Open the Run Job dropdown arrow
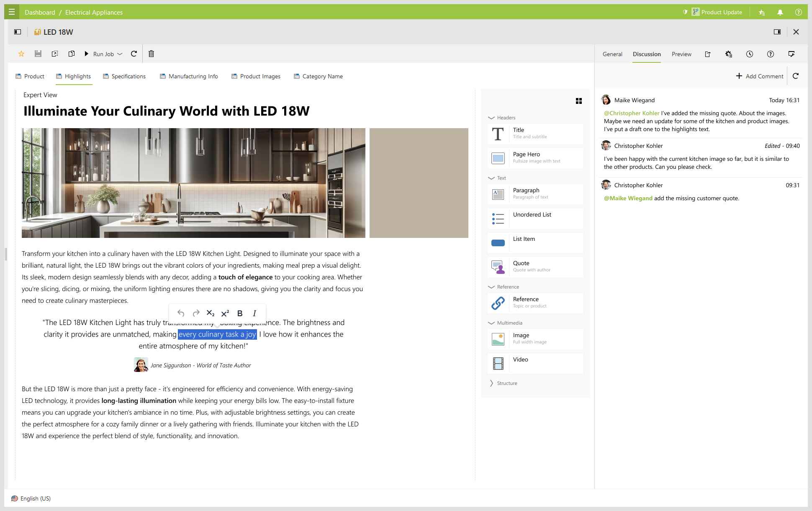Image resolution: width=812 pixels, height=511 pixels. (x=120, y=54)
